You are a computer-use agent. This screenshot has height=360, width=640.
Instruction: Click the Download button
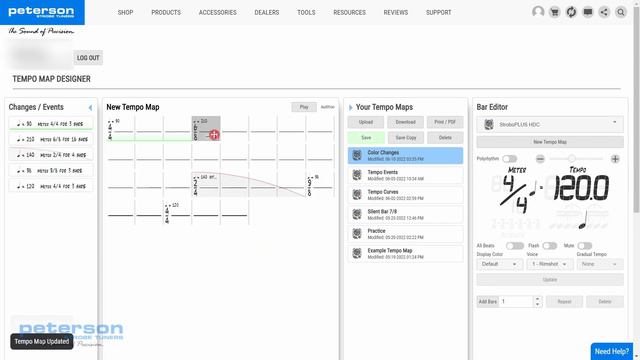[405, 122]
